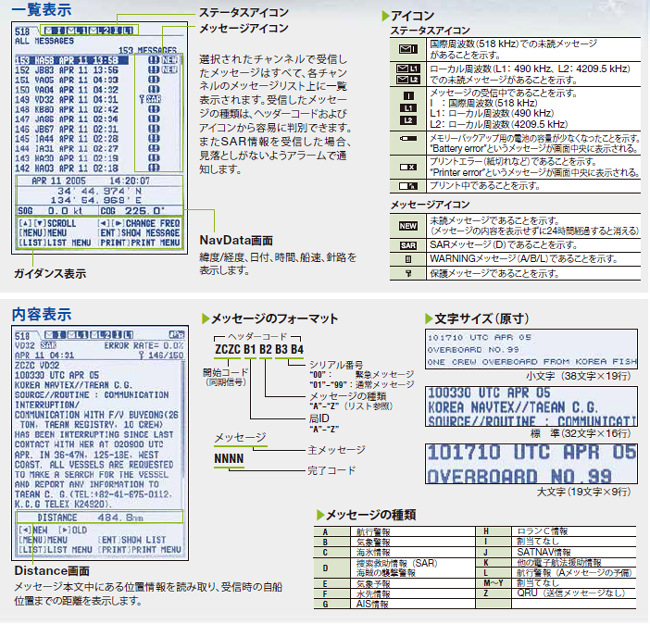The width and height of the screenshot is (650, 624).
Task: Click the COG '225.0°' reading
Action: [x=145, y=211]
